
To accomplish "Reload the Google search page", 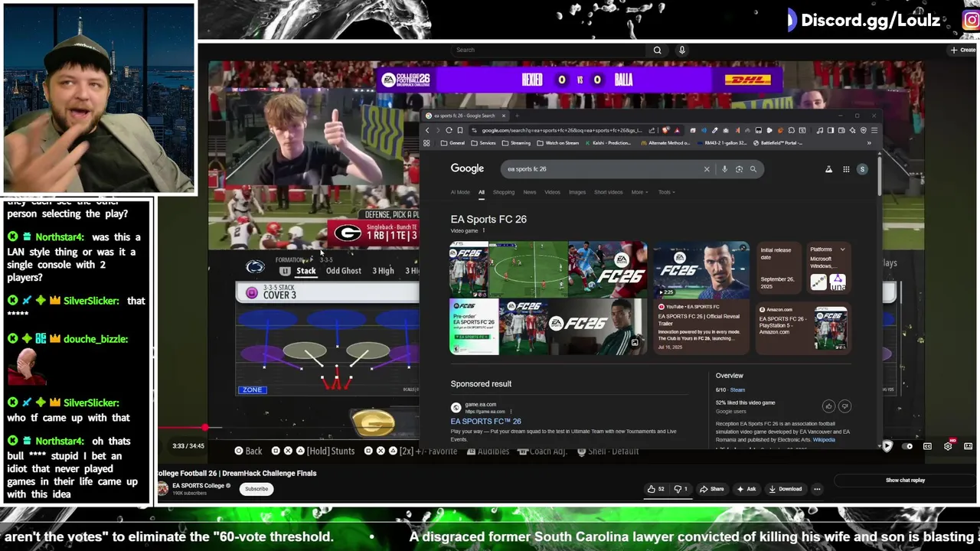I will [449, 130].
